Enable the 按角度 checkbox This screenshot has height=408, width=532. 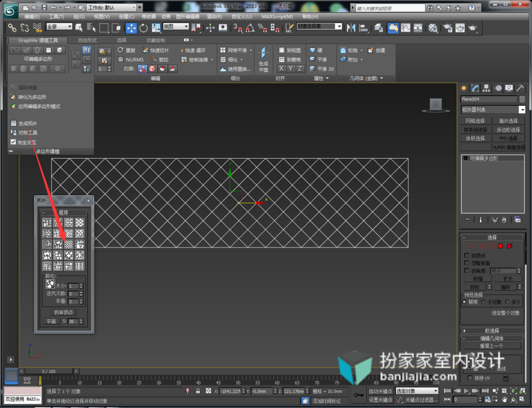pos(467,271)
